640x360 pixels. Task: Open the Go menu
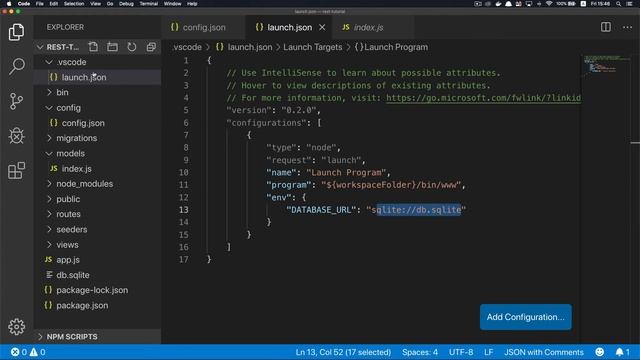click(110, 4)
